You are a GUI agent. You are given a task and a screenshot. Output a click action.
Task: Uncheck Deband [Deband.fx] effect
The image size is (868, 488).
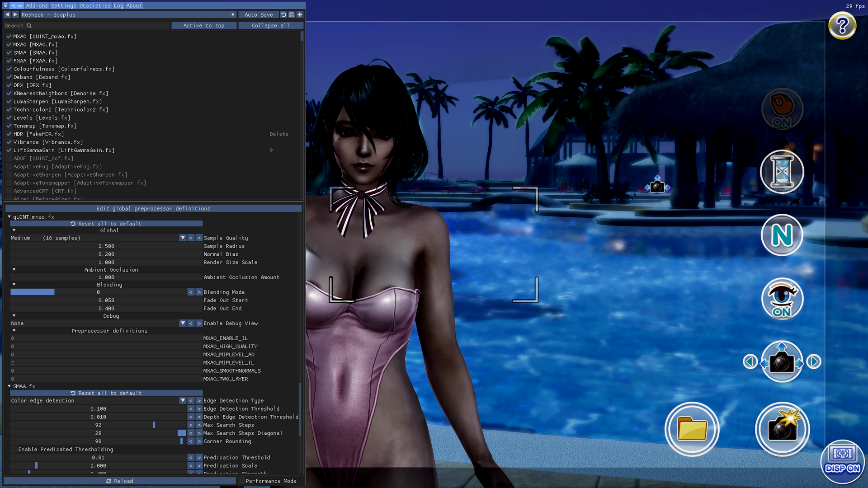click(9, 77)
